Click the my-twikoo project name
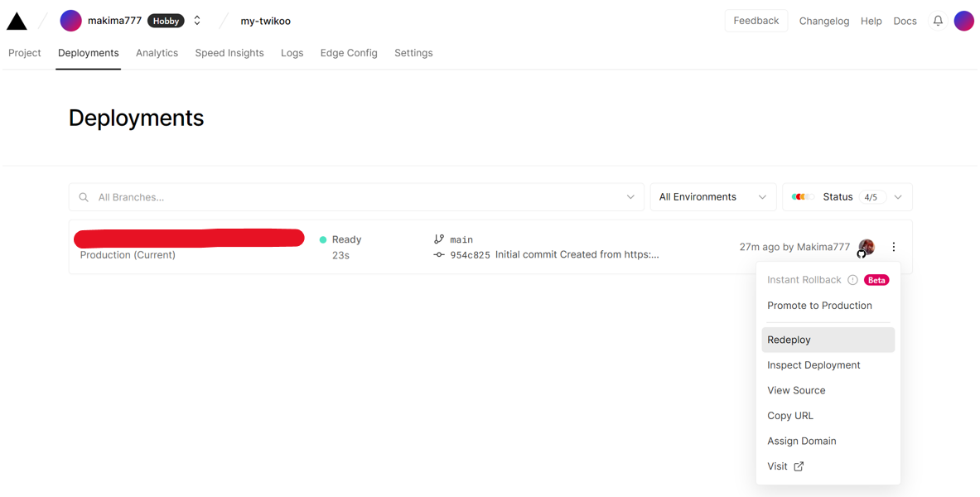This screenshot has height=497, width=980. tap(266, 22)
